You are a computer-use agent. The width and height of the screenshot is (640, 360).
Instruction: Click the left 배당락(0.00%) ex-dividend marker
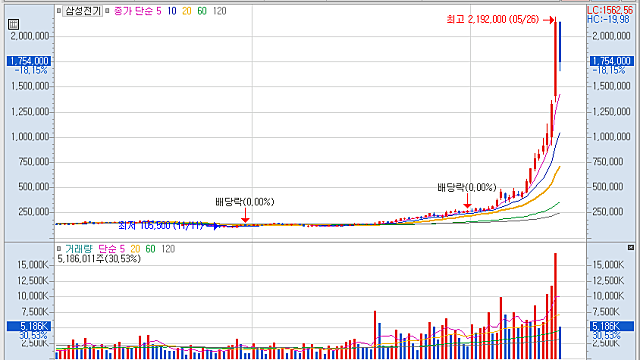[244, 202]
